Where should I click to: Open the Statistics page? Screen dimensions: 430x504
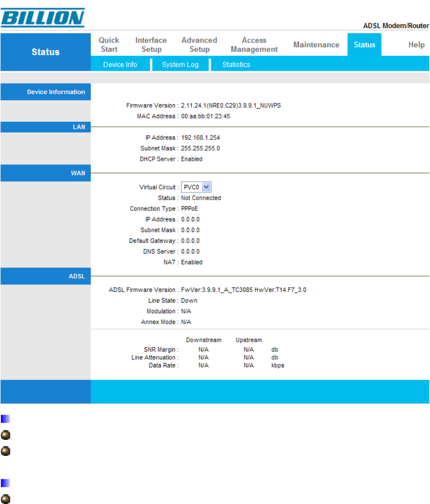(236, 65)
